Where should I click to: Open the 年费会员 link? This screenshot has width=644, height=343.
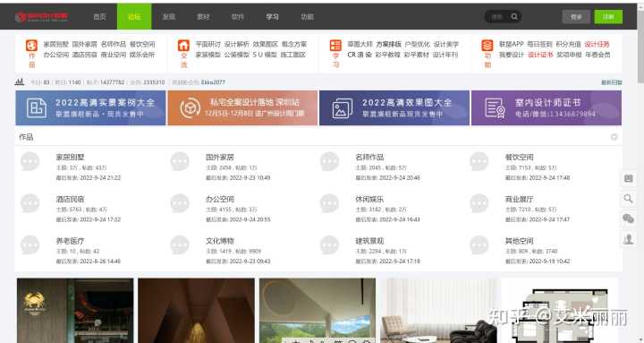click(597, 55)
